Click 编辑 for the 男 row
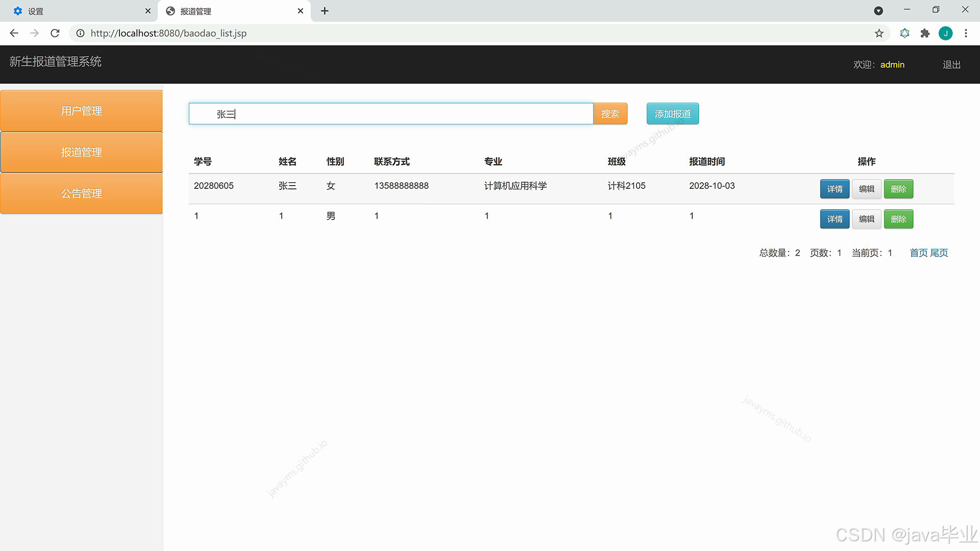This screenshot has height=551, width=980. click(867, 219)
